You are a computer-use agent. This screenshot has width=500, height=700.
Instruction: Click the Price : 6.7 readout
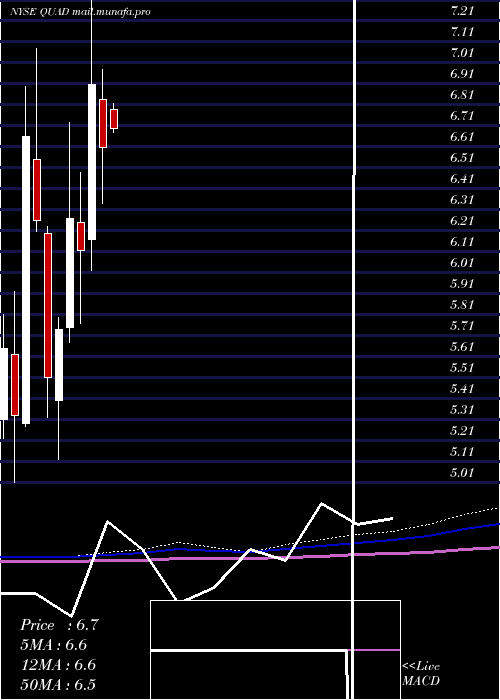tap(59, 625)
